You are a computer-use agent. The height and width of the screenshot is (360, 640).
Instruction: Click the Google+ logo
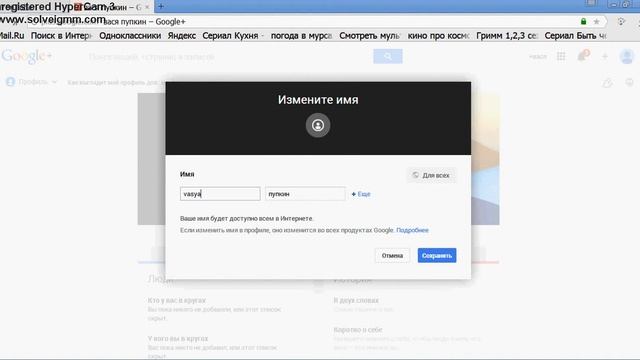tap(27, 56)
